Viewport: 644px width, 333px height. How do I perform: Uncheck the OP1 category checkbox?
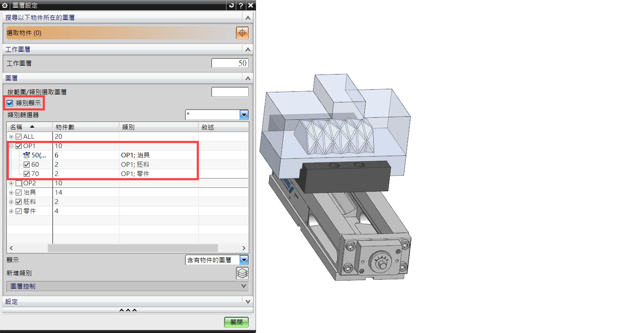coord(19,146)
